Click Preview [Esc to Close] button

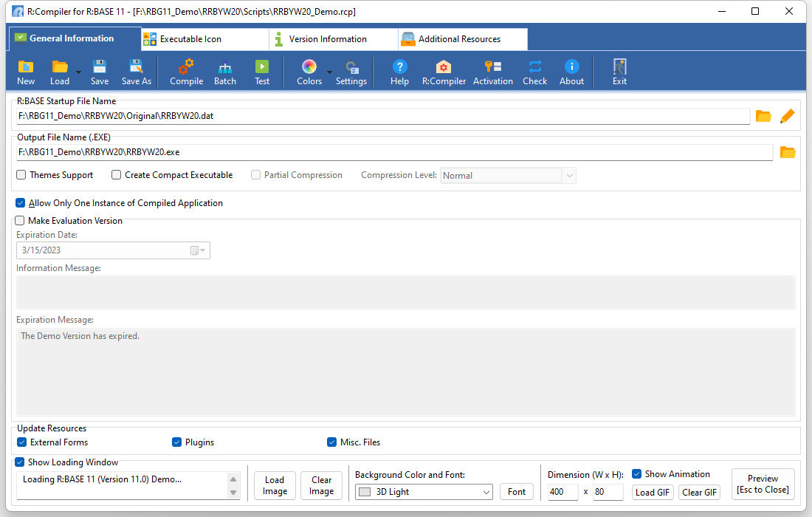click(763, 485)
